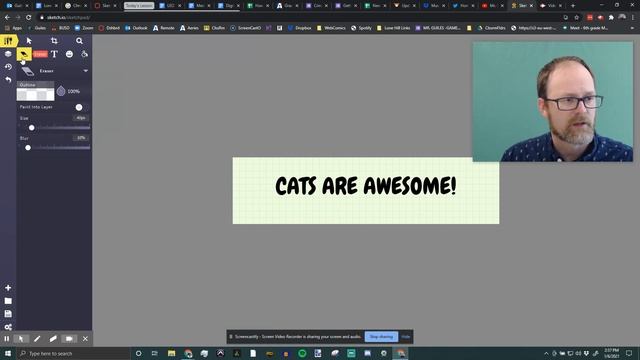Open the WebComics bookmark folder
Image resolution: width=640 pixels, height=360 pixels.
[x=331, y=28]
